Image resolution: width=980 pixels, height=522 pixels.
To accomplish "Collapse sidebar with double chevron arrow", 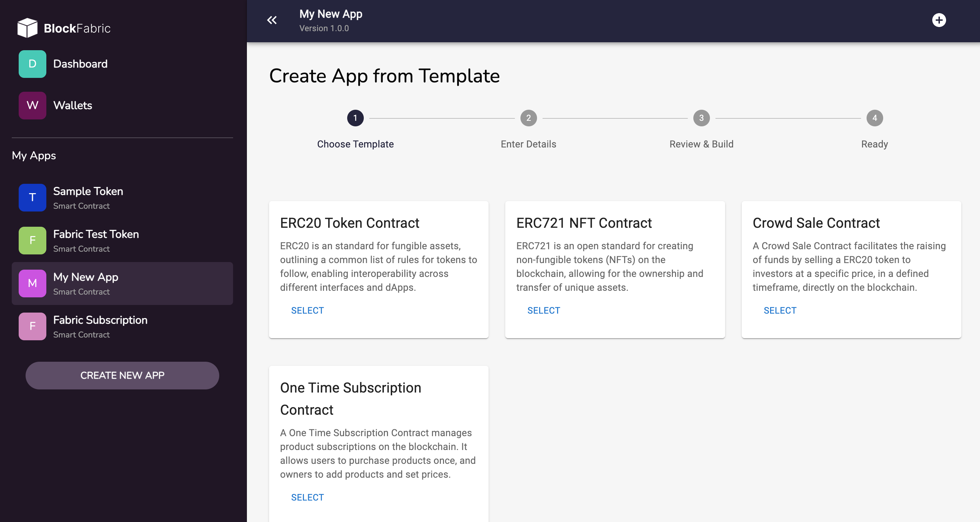I will coord(272,20).
